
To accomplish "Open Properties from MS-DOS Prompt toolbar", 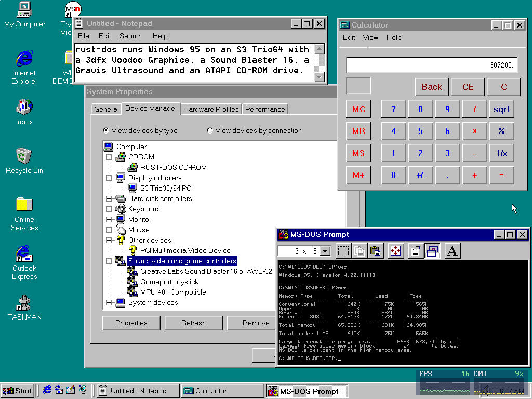I will (x=415, y=251).
